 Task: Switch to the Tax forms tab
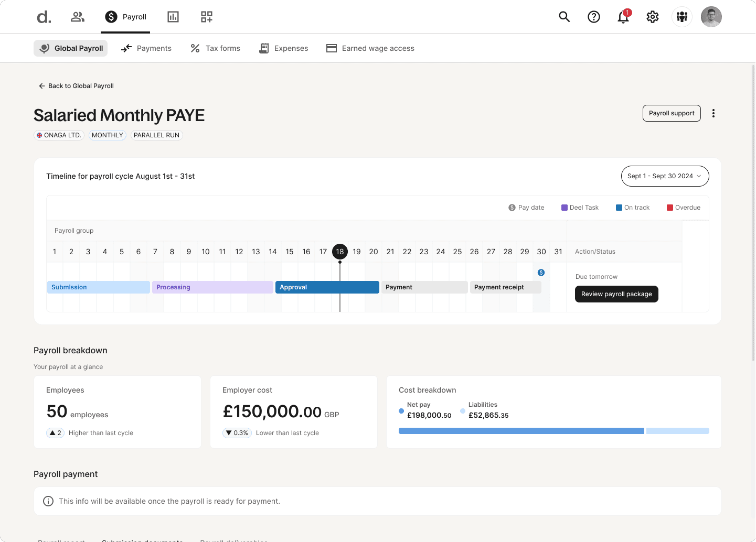pos(215,48)
